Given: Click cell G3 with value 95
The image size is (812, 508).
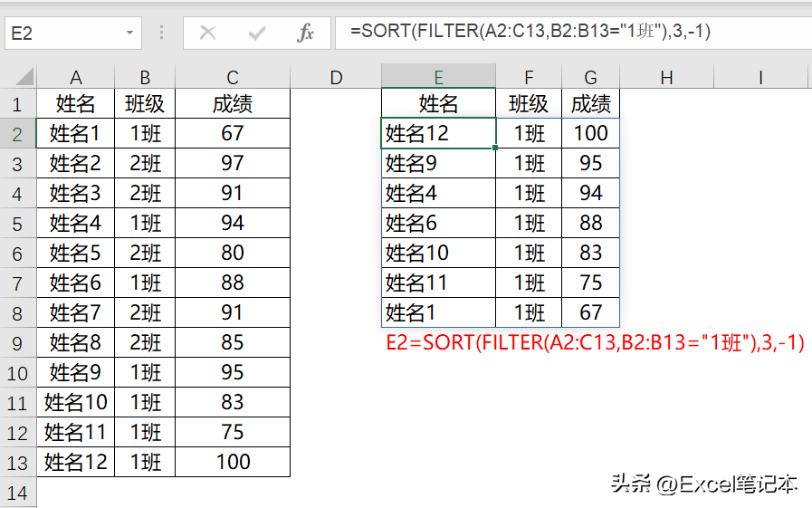Looking at the screenshot, I should point(591,163).
